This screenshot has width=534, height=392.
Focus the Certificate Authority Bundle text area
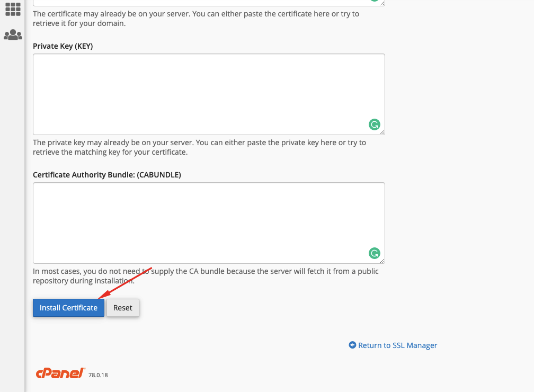pos(209,223)
